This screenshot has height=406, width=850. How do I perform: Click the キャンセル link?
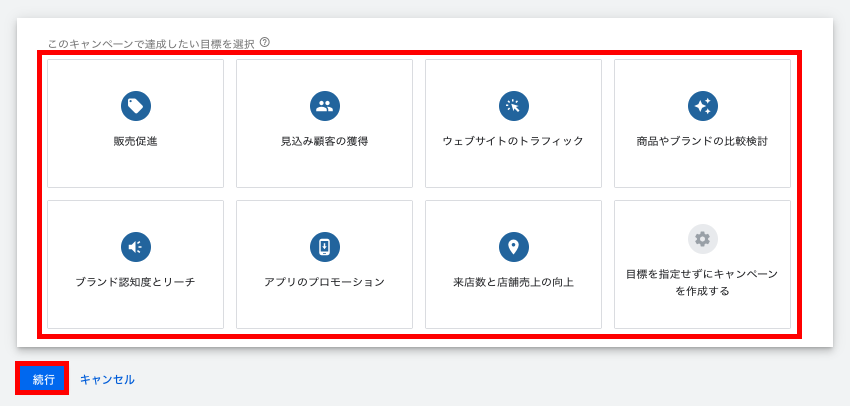(x=107, y=380)
